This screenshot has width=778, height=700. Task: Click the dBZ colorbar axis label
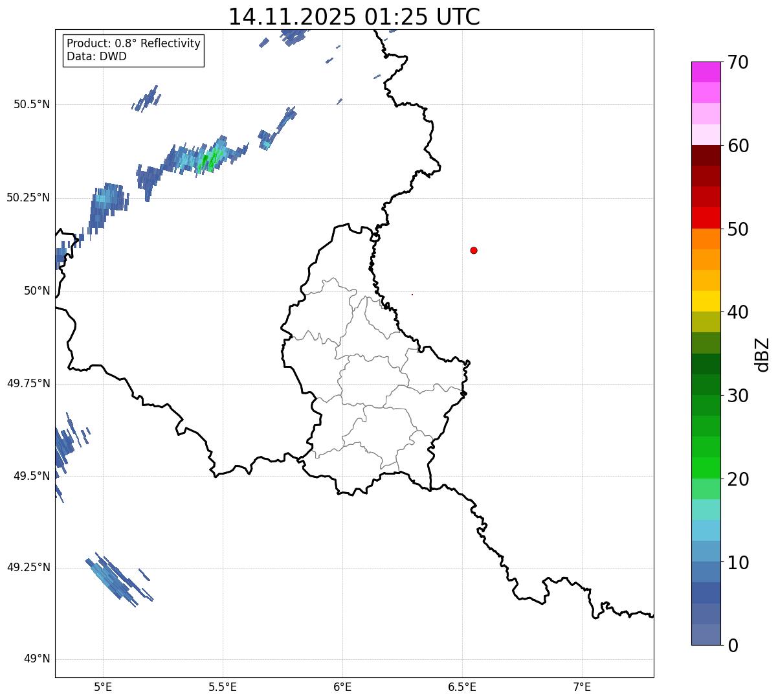[762, 354]
